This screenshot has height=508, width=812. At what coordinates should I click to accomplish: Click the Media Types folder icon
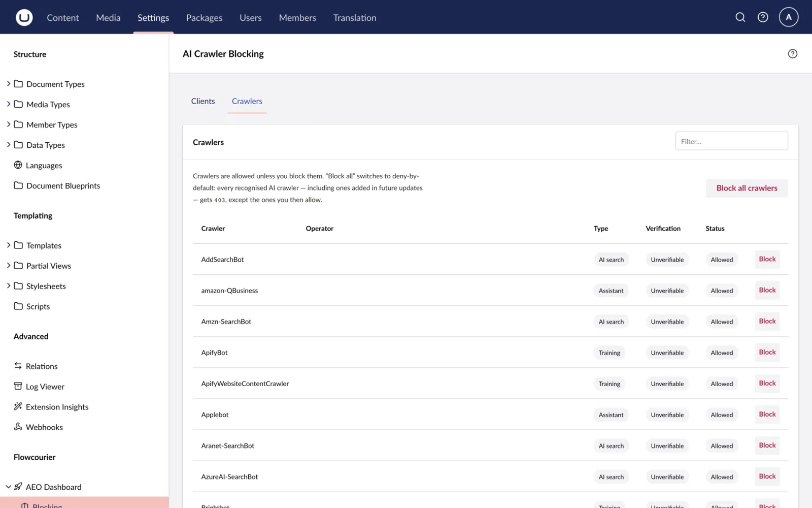pyautogui.click(x=18, y=104)
